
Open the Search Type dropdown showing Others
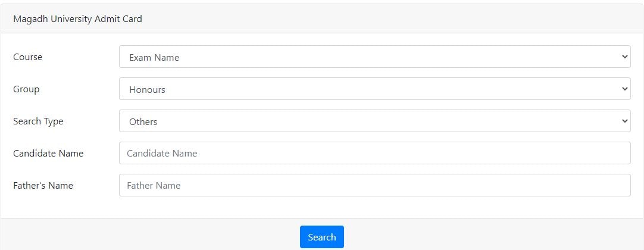374,121
